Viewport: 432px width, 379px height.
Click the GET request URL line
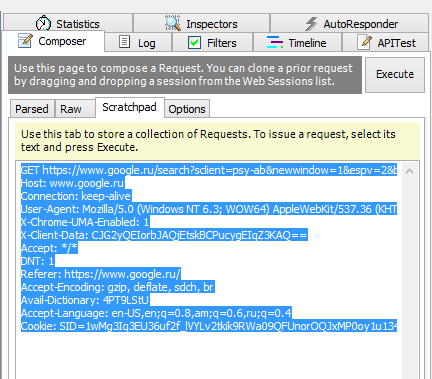[x=209, y=170]
